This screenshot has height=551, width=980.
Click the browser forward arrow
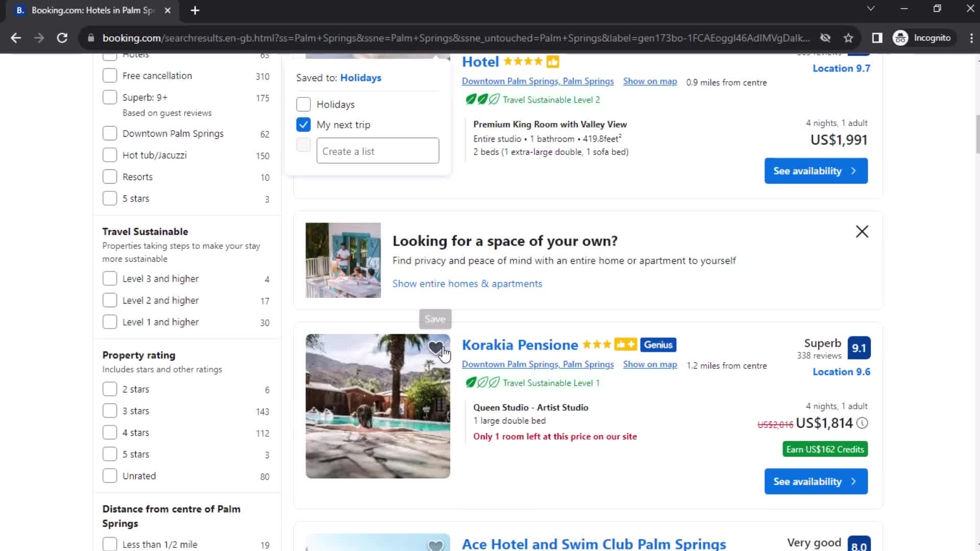tap(39, 38)
